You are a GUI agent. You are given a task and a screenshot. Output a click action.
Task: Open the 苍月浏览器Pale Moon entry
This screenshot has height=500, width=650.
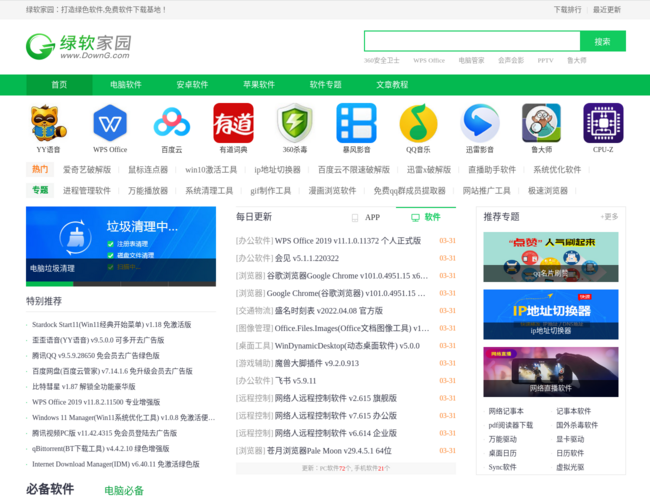click(329, 451)
